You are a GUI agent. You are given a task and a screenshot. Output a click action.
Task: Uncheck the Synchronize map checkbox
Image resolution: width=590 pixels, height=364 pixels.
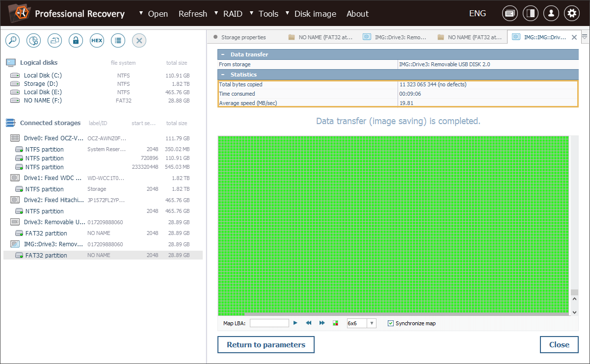391,323
